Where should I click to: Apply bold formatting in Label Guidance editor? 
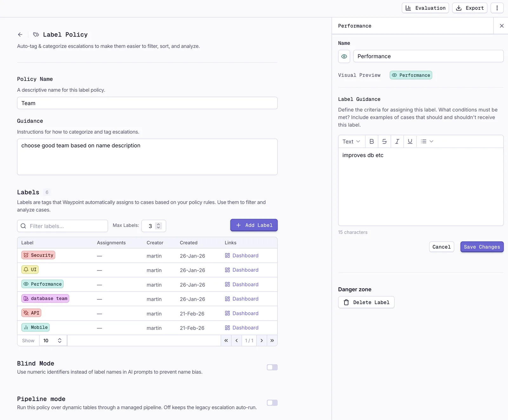coord(371,142)
